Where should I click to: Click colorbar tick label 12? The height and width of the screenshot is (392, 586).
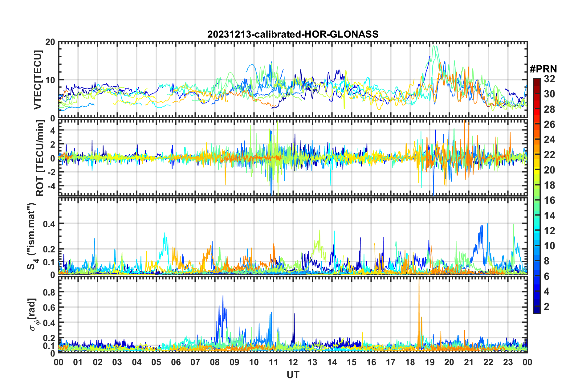(x=549, y=231)
